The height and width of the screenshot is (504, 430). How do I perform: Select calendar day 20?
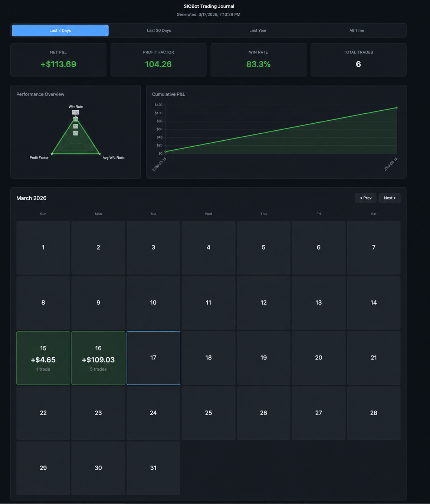[319, 358]
